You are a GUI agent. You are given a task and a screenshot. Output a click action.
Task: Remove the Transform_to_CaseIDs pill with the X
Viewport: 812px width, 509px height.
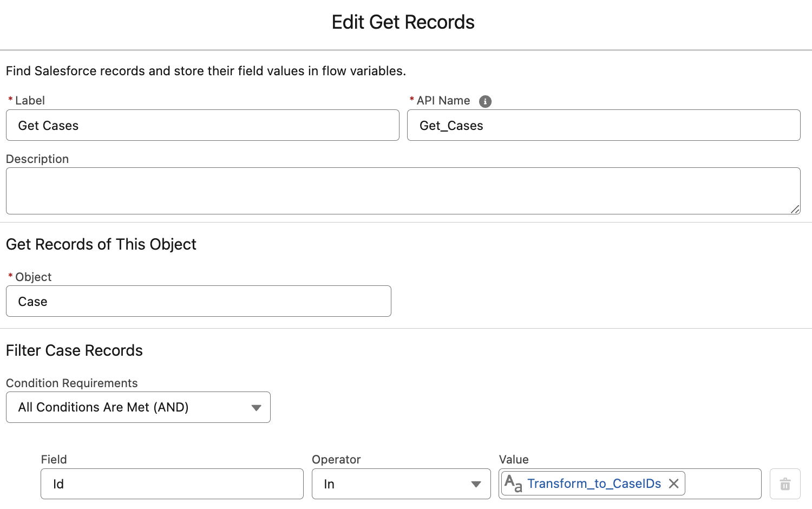coord(674,484)
